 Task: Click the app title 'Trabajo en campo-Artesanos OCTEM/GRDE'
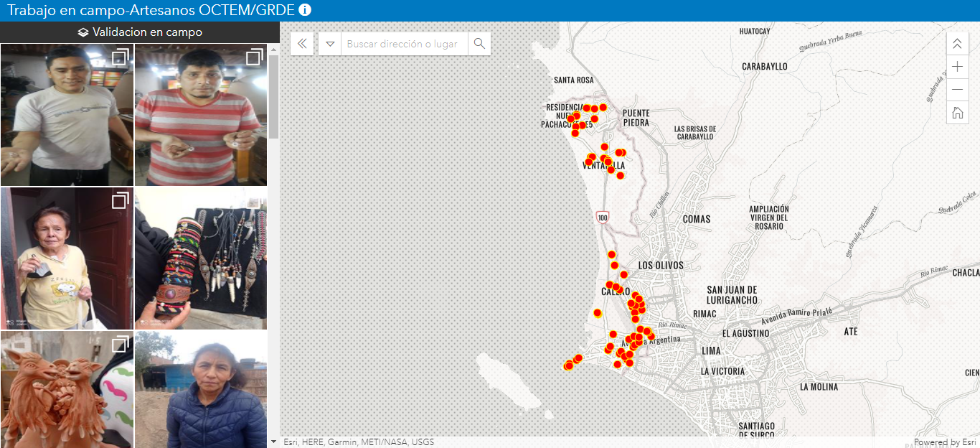[x=151, y=10]
